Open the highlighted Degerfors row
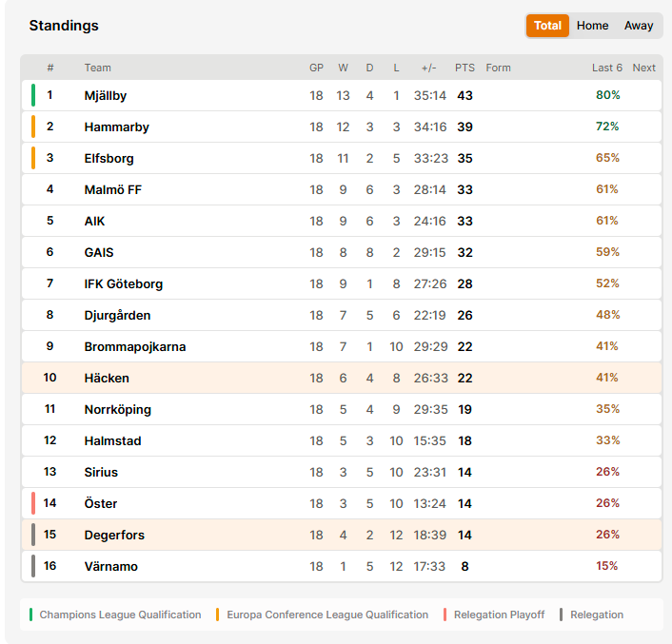The width and height of the screenshot is (672, 644). [x=342, y=535]
